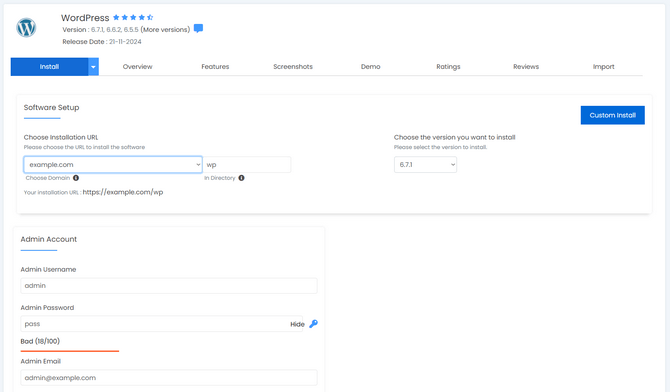Go to the Demo tab
Screen dimensions: 670x392
(370, 67)
